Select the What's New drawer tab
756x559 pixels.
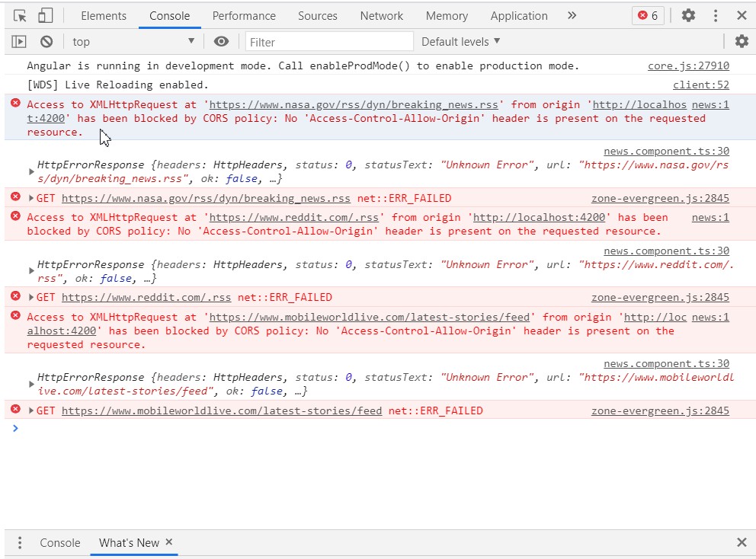tap(129, 542)
